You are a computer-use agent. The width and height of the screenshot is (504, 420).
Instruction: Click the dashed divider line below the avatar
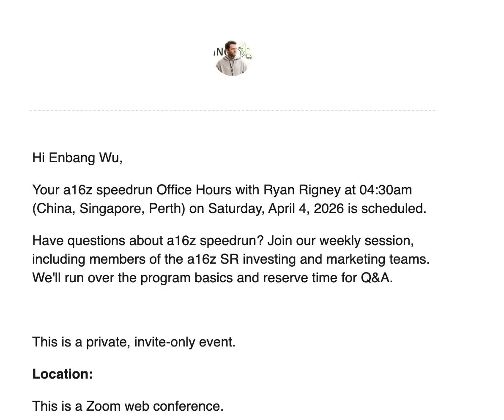(233, 111)
